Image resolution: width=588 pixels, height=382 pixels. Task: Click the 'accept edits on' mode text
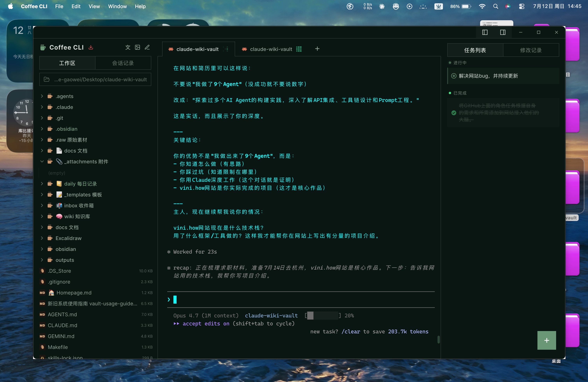206,323
